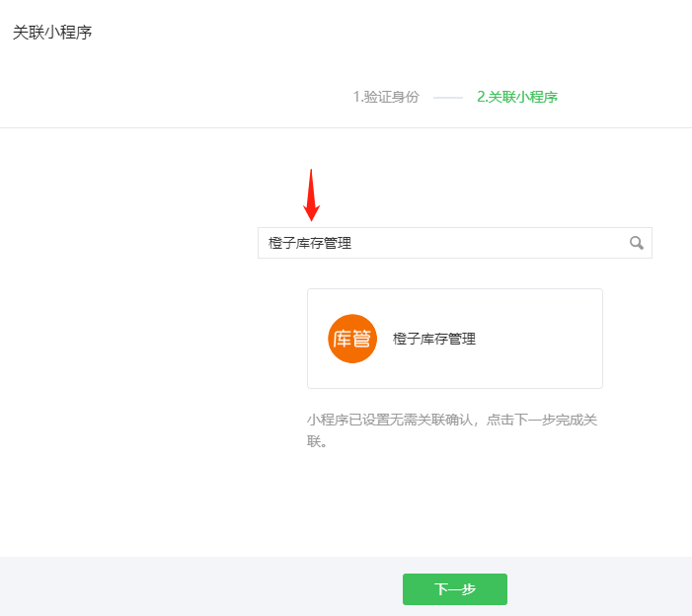Click the 橙子库存管理 name in result card
This screenshot has height=616, width=692.
[x=434, y=339]
